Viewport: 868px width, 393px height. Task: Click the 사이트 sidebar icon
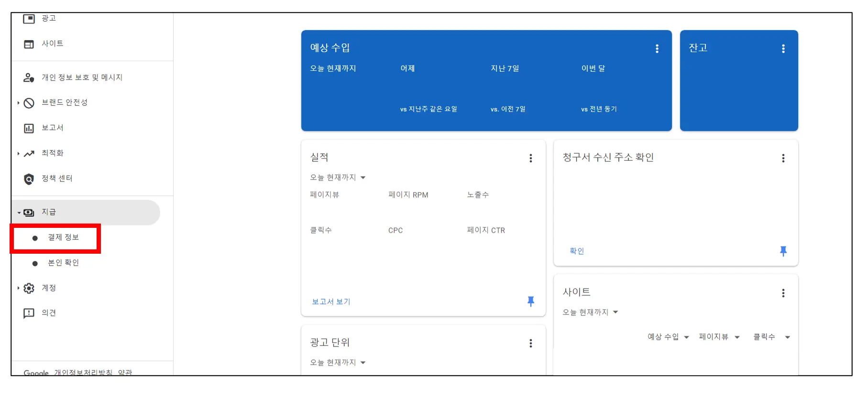(x=29, y=44)
